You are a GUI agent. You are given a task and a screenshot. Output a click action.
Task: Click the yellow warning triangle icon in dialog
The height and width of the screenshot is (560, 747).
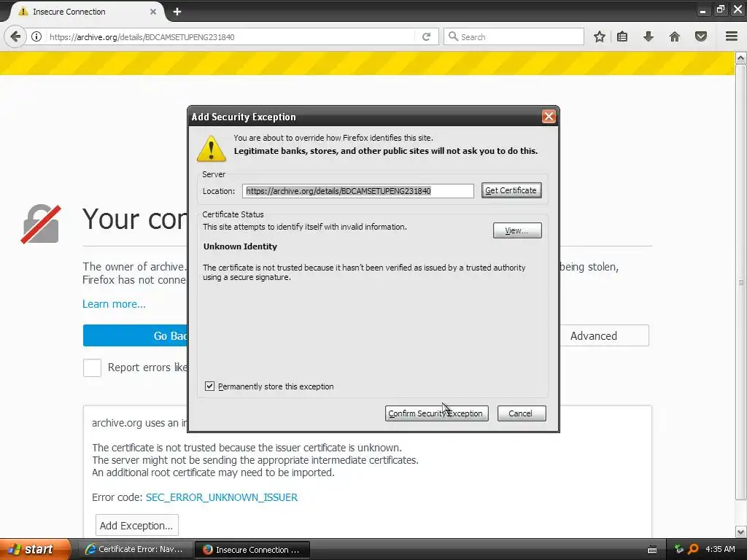(x=211, y=149)
